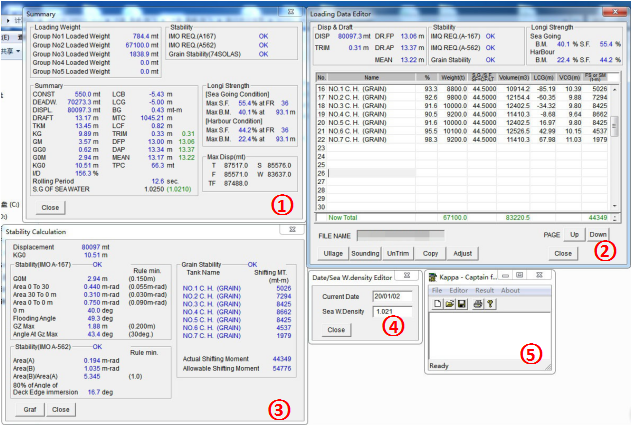The width and height of the screenshot is (632, 426).
Task: Click the DISP value 80097.3 mt in editor
Action: [354, 36]
